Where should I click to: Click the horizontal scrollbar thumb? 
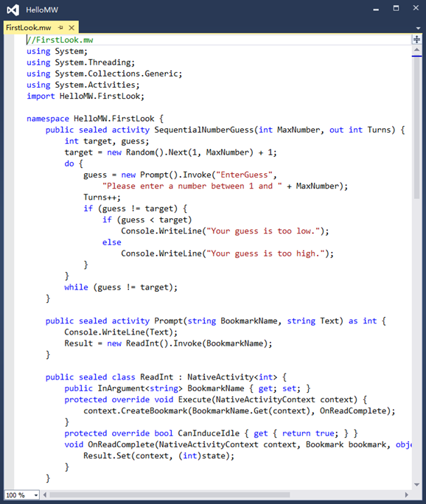pyautogui.click(x=170, y=494)
